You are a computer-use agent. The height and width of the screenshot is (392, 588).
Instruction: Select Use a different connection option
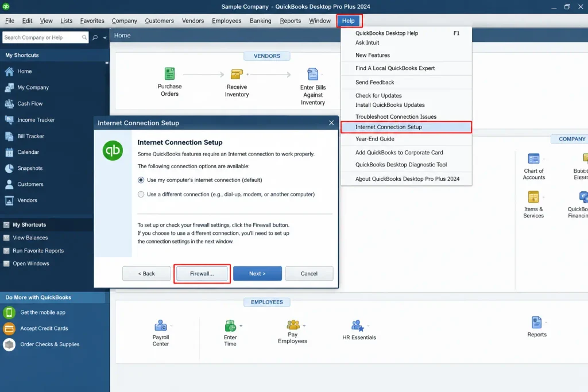pos(141,195)
